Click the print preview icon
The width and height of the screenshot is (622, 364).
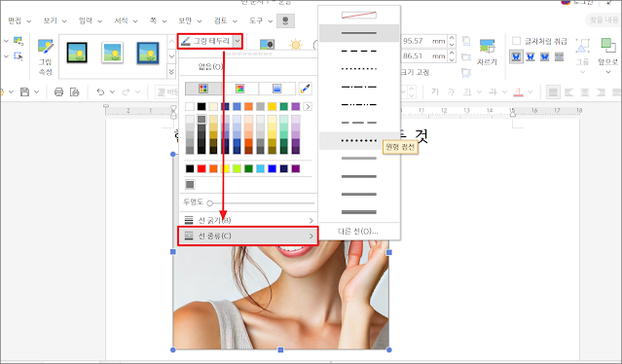coord(75,92)
